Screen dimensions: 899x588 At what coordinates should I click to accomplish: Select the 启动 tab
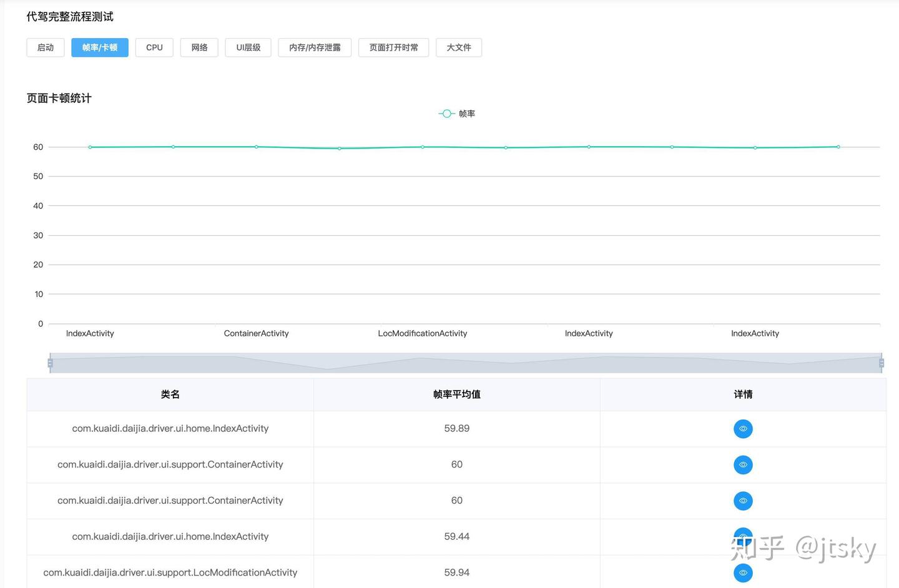point(45,47)
